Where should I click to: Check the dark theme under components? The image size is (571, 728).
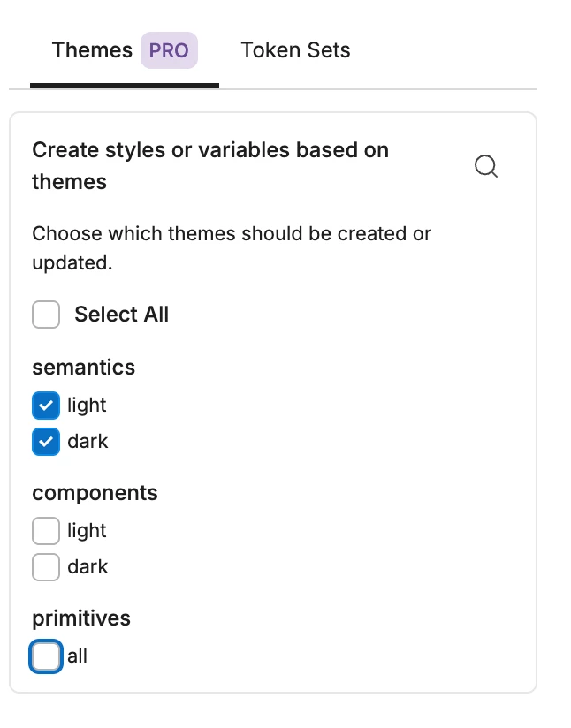(x=46, y=566)
